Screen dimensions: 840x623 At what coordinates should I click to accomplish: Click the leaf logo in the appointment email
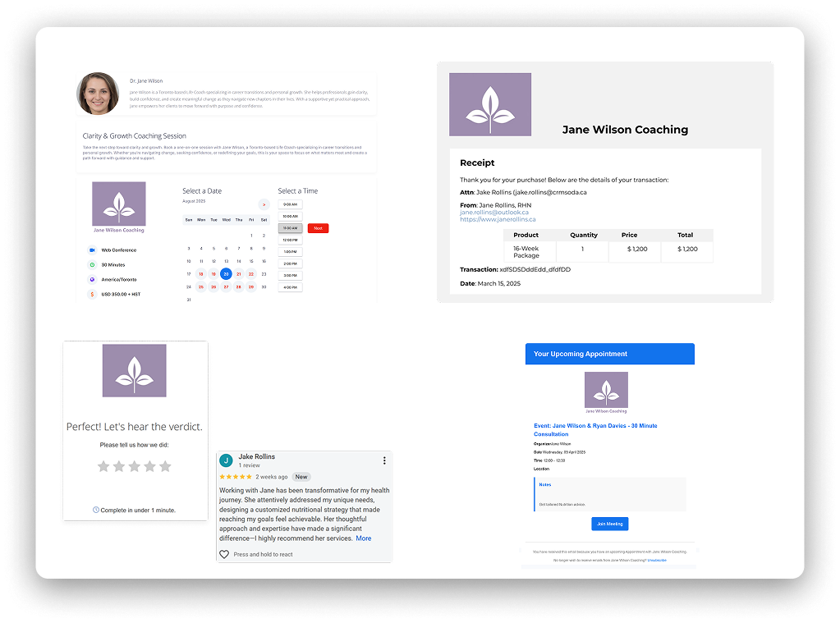coord(606,391)
